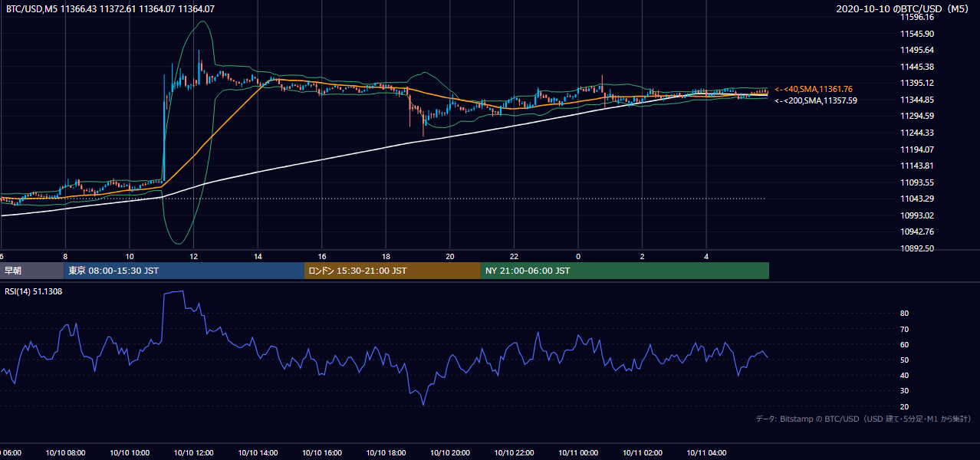The image size is (980, 460).
Task: Click price axis label 11093.55
Action: (x=916, y=182)
